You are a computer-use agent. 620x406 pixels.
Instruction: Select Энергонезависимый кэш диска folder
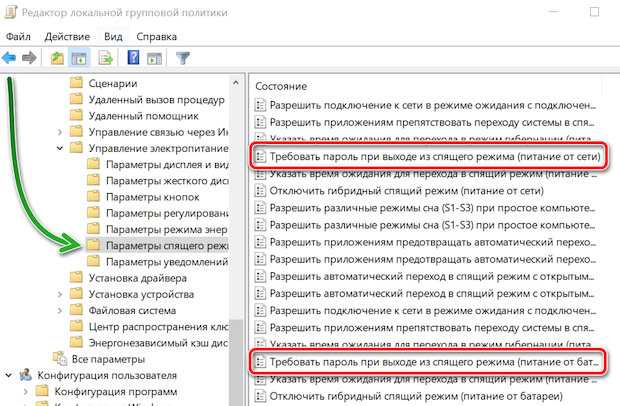[x=159, y=343]
